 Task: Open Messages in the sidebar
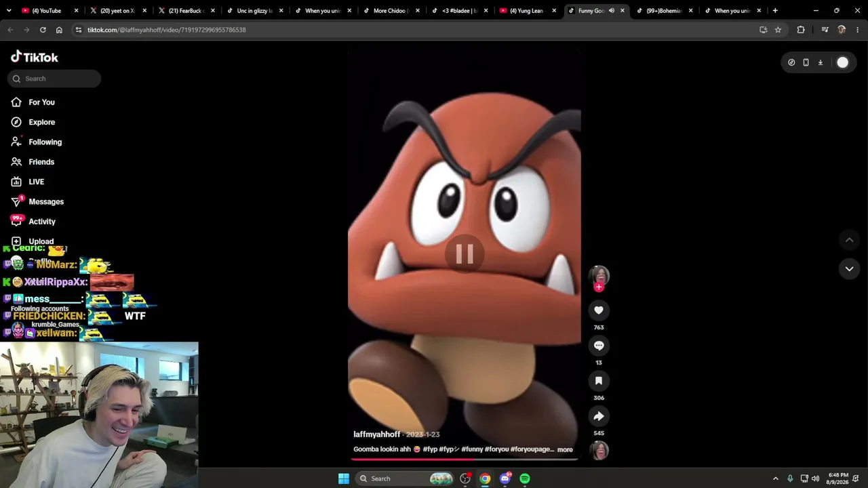click(x=37, y=201)
